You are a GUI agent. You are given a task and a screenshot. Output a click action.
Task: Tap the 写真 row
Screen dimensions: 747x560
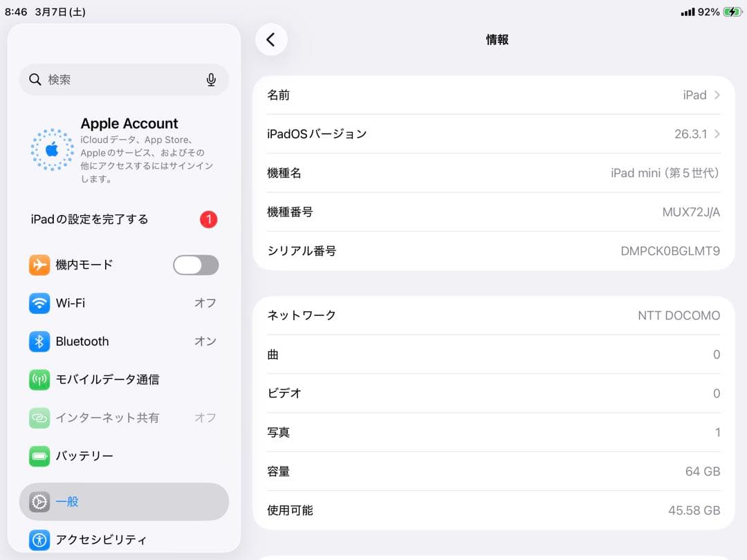tap(494, 432)
